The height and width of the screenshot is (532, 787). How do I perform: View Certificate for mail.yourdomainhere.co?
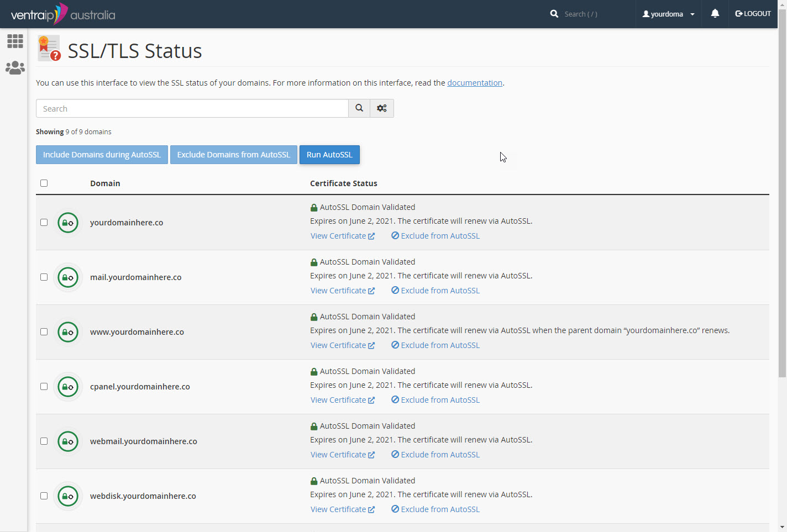(343, 291)
